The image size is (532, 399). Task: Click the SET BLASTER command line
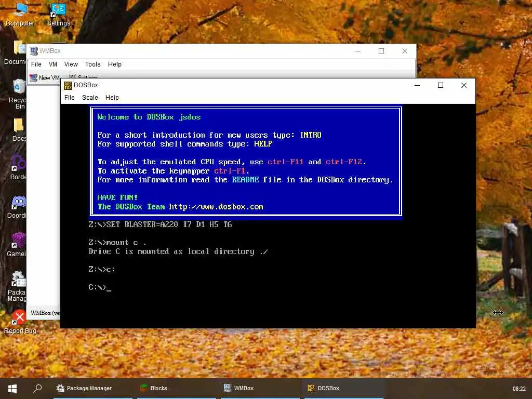(160, 224)
